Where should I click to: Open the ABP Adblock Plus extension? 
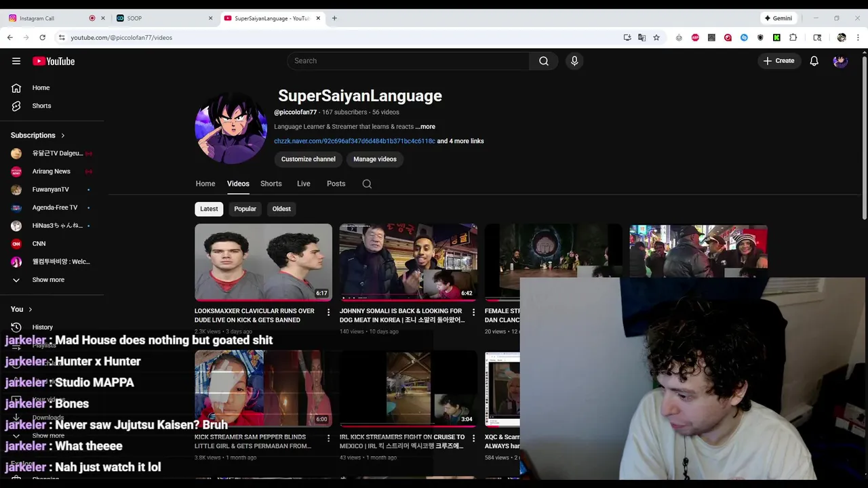pos(695,37)
